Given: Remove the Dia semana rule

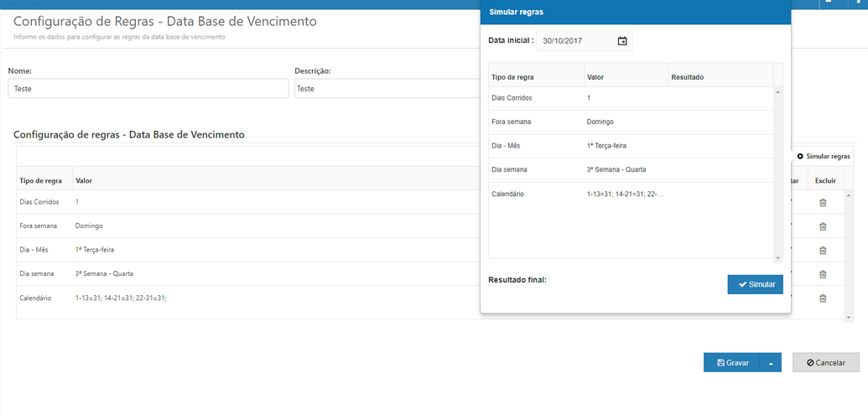Looking at the screenshot, I should 823,273.
